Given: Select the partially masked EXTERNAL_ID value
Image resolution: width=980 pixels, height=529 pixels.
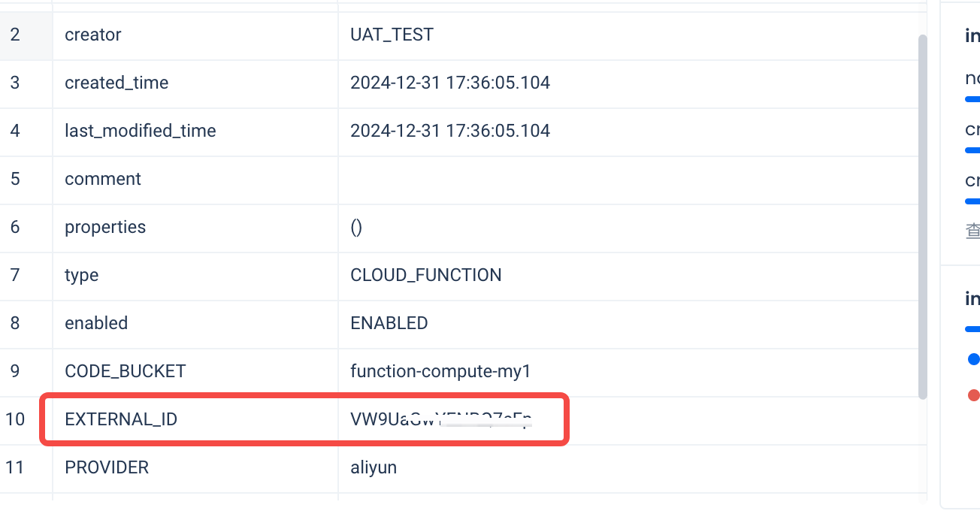Looking at the screenshot, I should (x=440, y=419).
